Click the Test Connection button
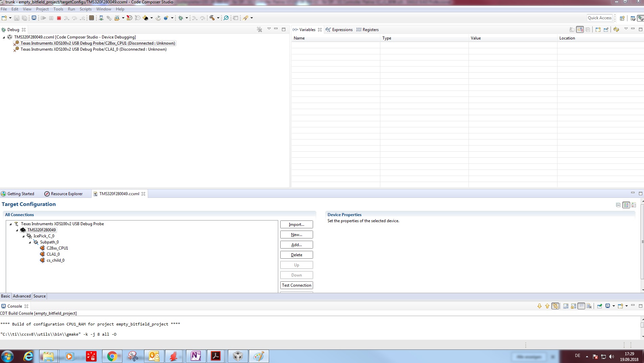 [x=296, y=285]
